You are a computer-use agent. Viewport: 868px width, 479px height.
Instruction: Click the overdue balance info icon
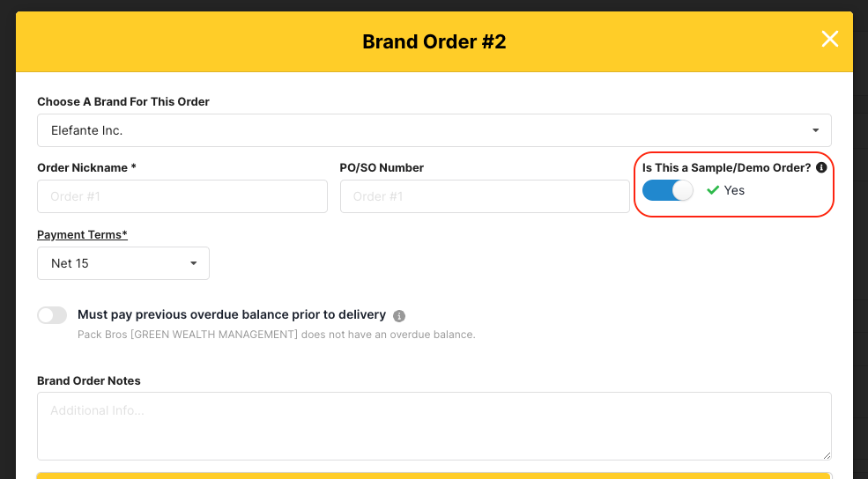tap(399, 315)
